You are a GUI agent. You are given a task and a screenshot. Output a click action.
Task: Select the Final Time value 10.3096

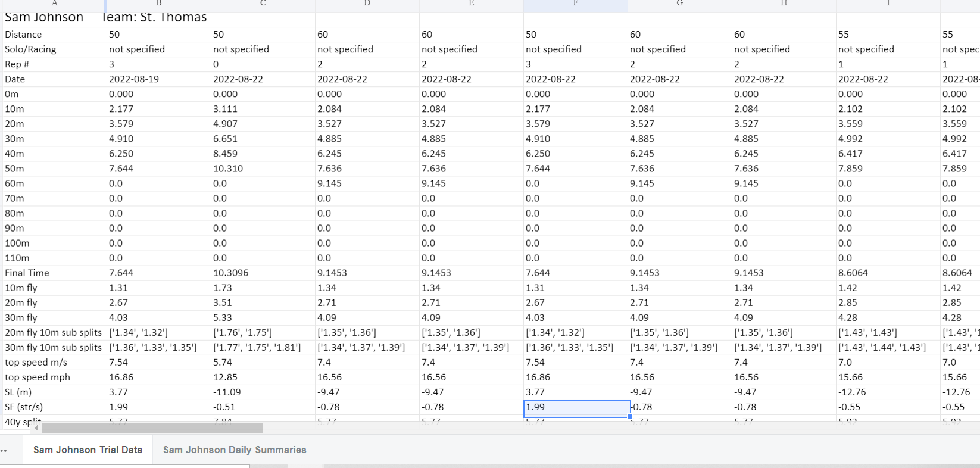tap(263, 273)
